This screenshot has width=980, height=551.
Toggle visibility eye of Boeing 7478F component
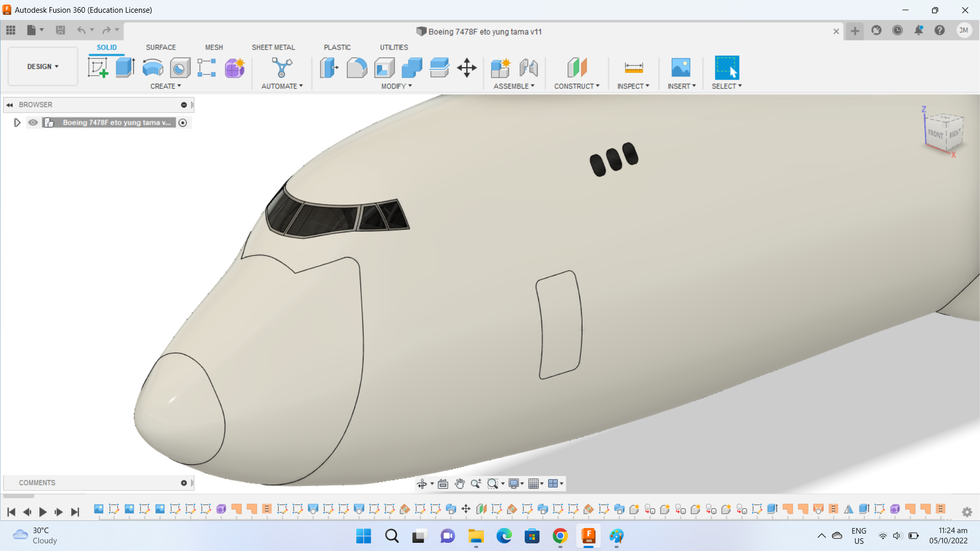pos(33,122)
